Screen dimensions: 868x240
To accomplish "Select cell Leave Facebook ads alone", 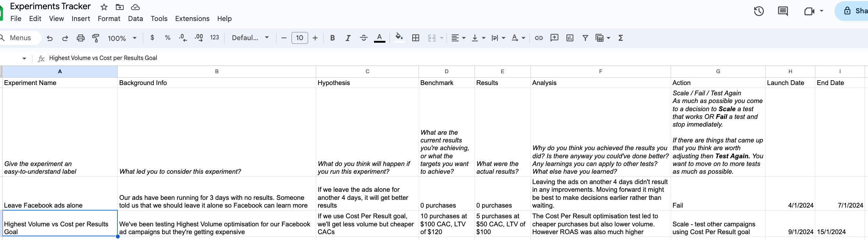I will click(60, 194).
